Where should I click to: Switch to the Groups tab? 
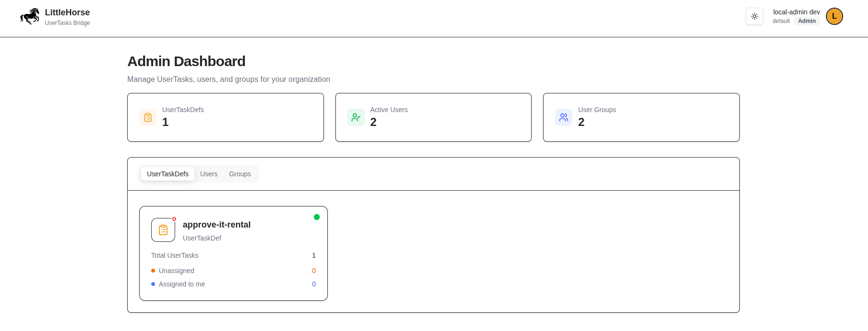pyautogui.click(x=240, y=174)
